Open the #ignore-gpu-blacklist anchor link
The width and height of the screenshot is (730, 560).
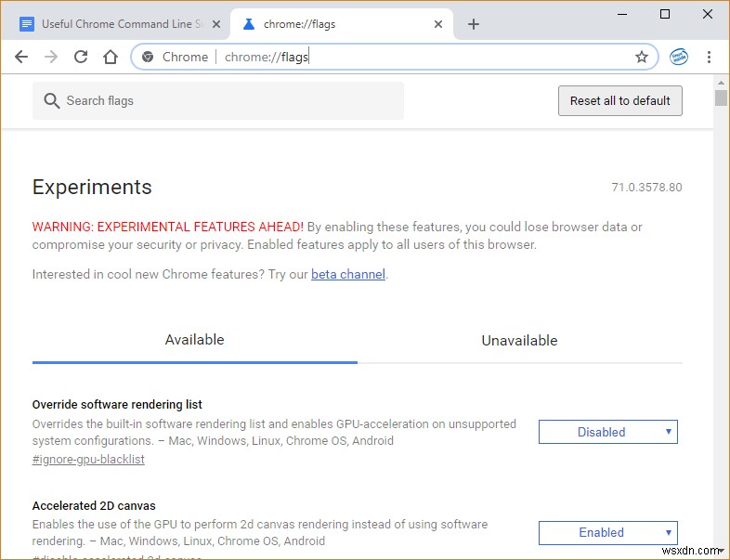point(88,460)
